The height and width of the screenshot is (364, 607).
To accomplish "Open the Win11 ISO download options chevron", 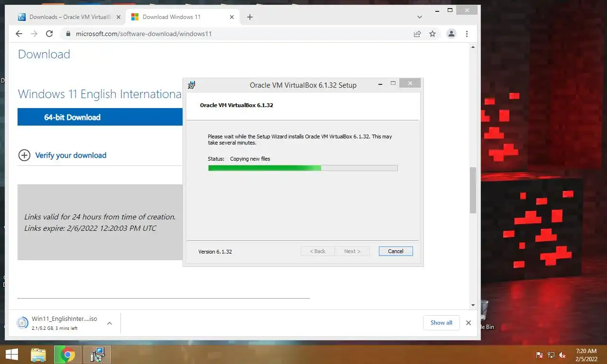I will click(x=110, y=323).
